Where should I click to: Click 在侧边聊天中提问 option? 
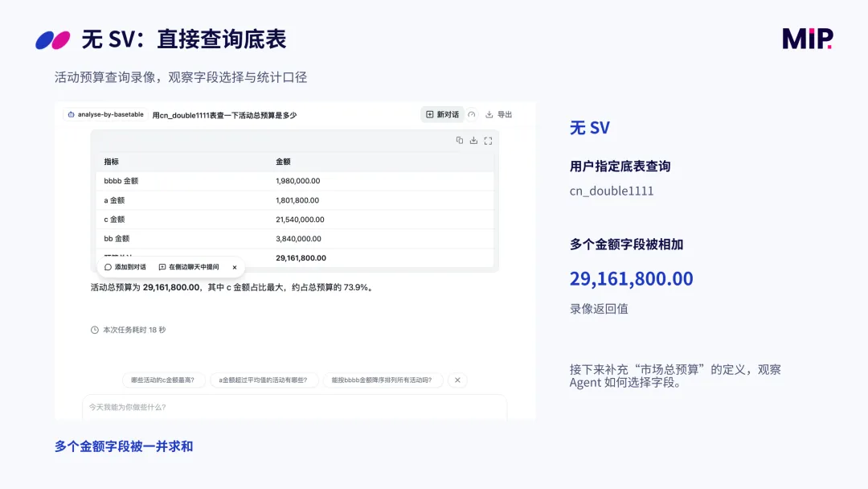click(x=189, y=267)
